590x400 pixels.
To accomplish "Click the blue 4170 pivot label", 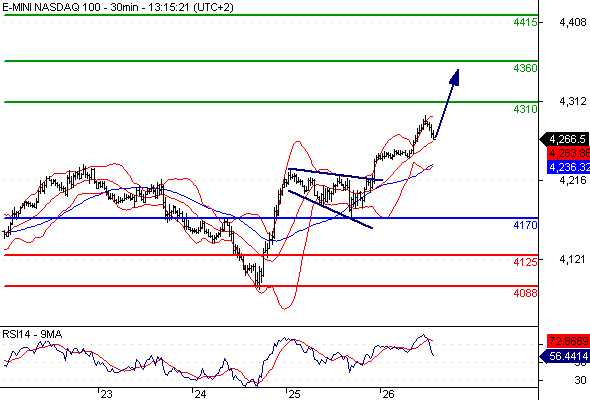I will pos(525,225).
